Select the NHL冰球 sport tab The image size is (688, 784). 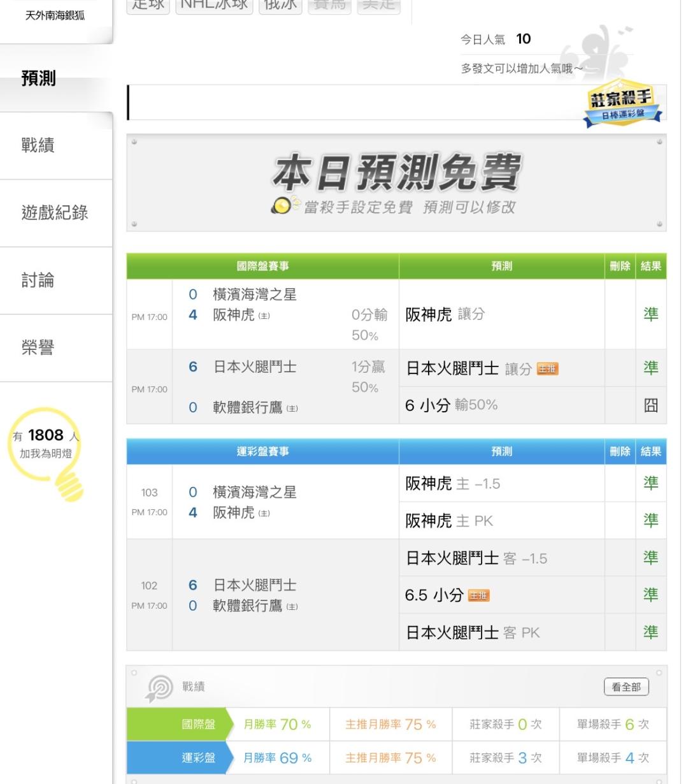click(x=214, y=6)
